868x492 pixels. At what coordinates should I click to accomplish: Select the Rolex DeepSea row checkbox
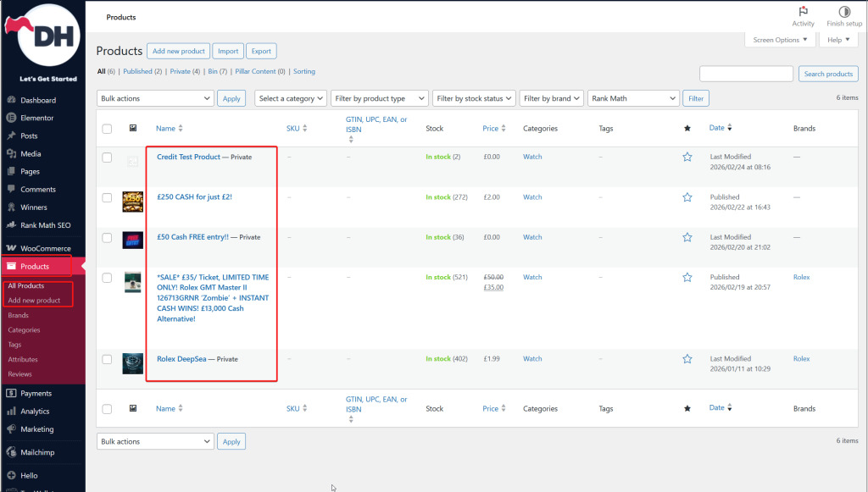tap(107, 360)
